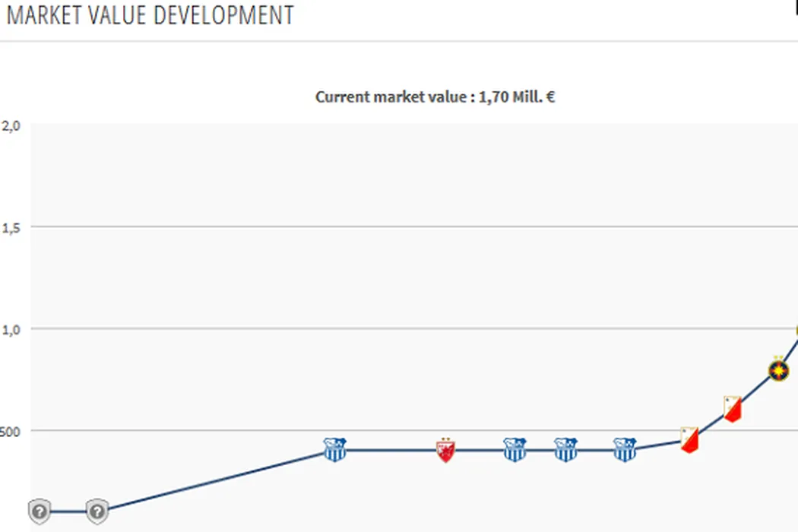Click the 2,0 y-axis label

click(x=11, y=125)
